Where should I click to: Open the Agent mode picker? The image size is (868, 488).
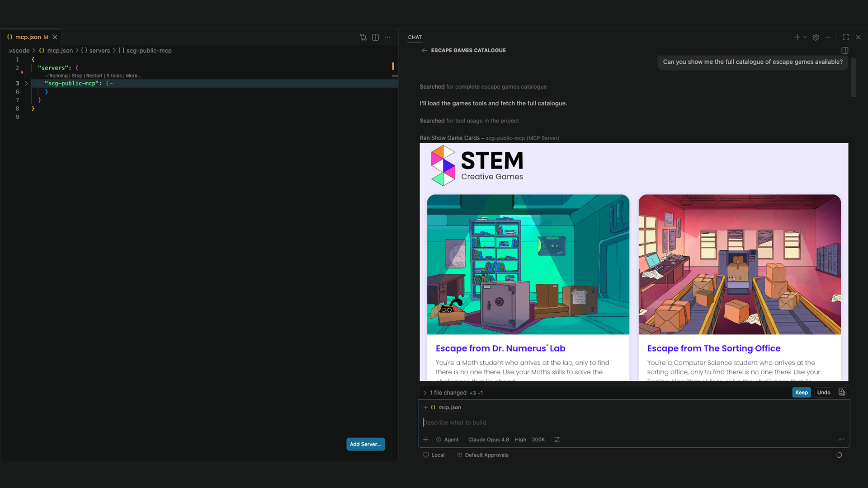(x=448, y=440)
